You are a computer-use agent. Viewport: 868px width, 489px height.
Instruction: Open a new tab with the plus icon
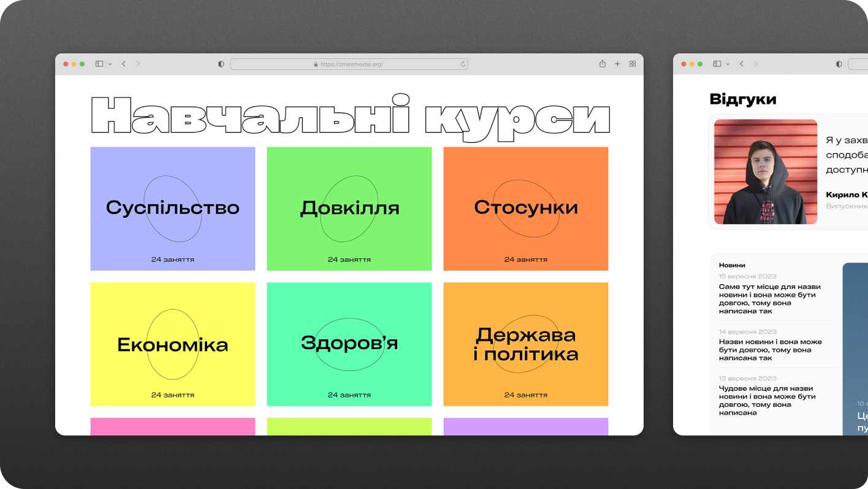(617, 63)
